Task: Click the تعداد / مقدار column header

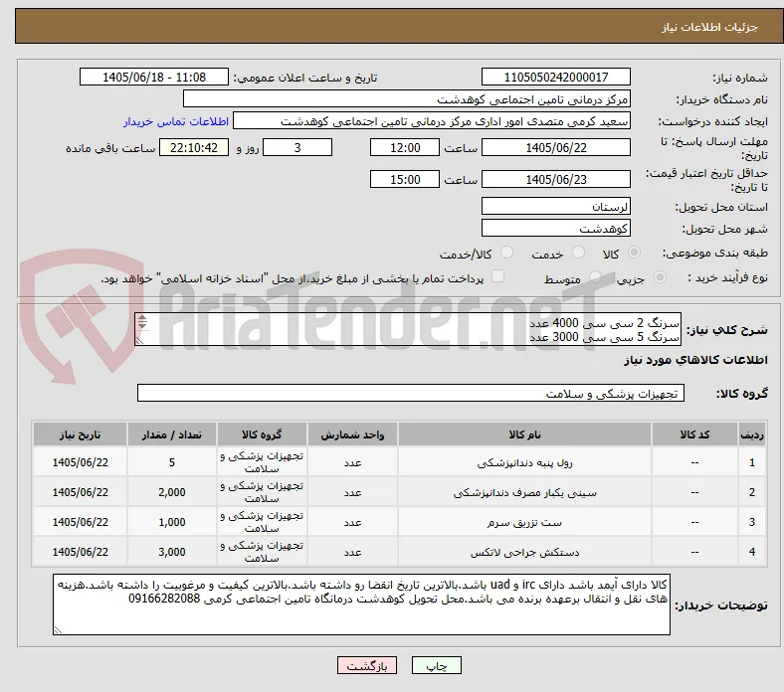Action: pos(171,434)
